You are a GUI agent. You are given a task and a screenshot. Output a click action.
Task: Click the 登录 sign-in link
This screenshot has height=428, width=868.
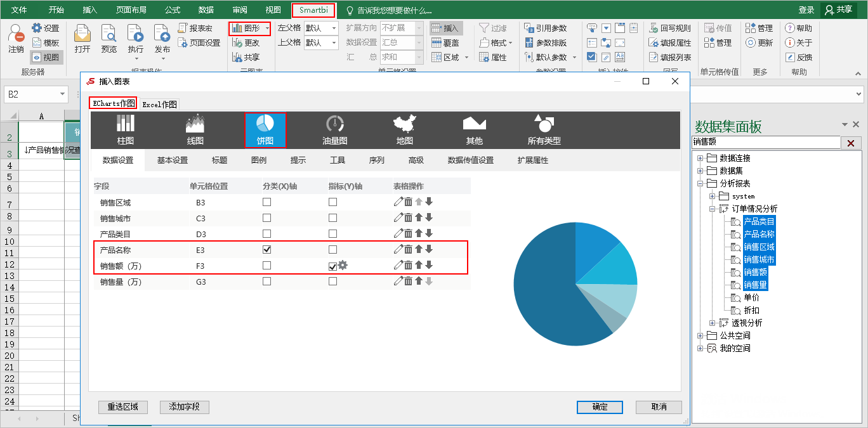(806, 10)
